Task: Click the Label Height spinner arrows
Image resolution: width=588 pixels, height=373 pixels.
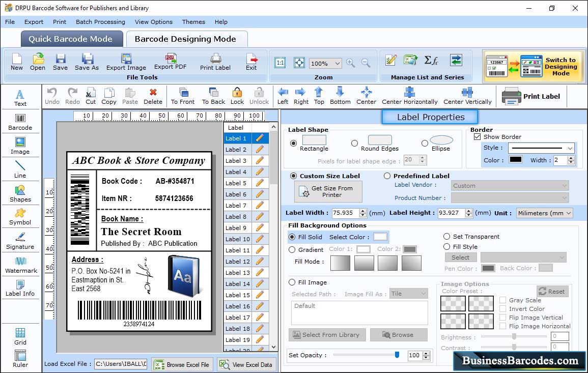Action: point(469,213)
